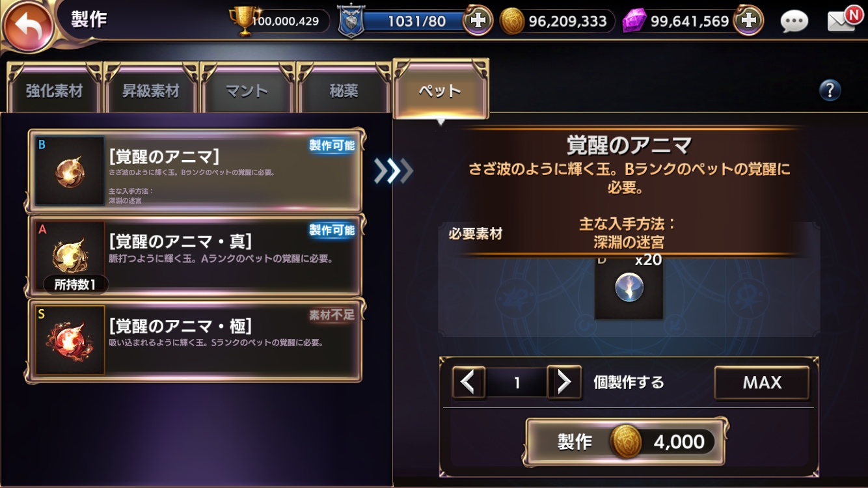Viewport: 868px width, 488px height.
Task: Decrease craft quantity with left arrow
Action: (468, 382)
